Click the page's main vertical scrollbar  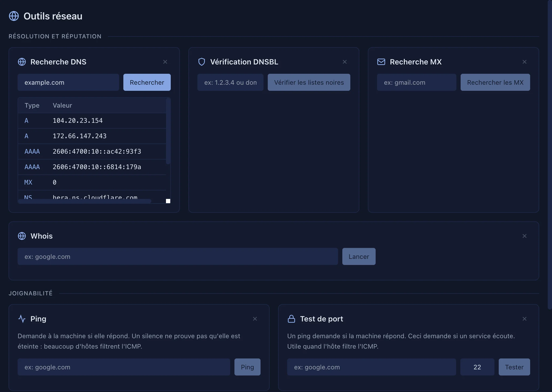pos(550,154)
